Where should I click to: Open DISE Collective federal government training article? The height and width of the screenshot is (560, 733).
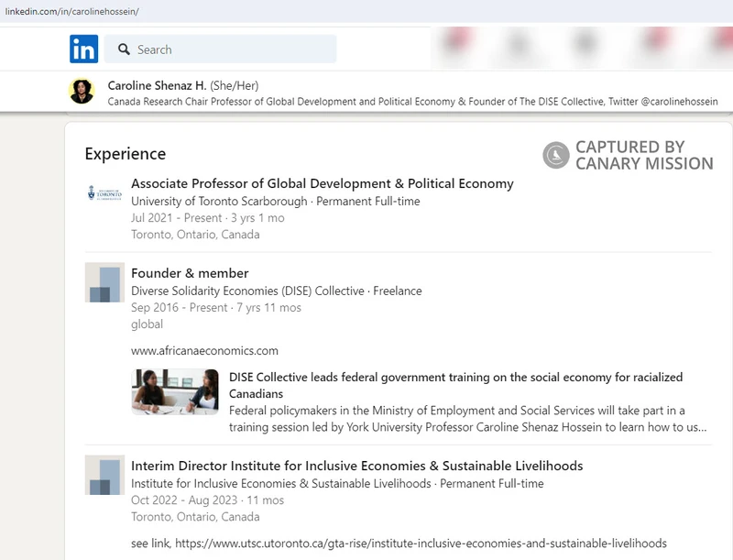455,385
